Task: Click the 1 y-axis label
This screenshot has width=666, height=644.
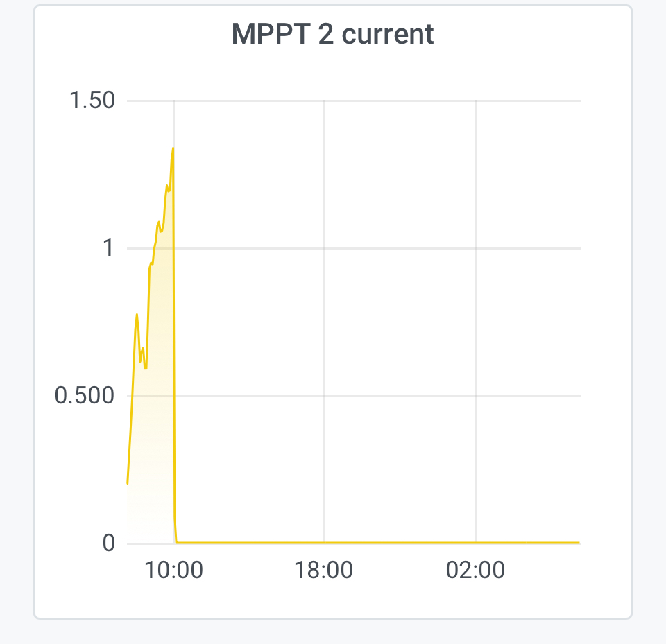Action: pyautogui.click(x=108, y=248)
